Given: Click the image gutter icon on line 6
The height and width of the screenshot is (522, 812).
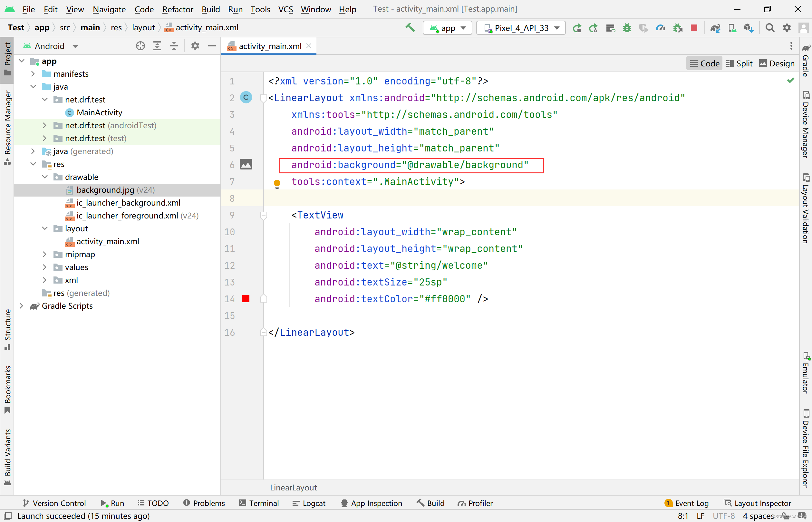Looking at the screenshot, I should tap(246, 164).
